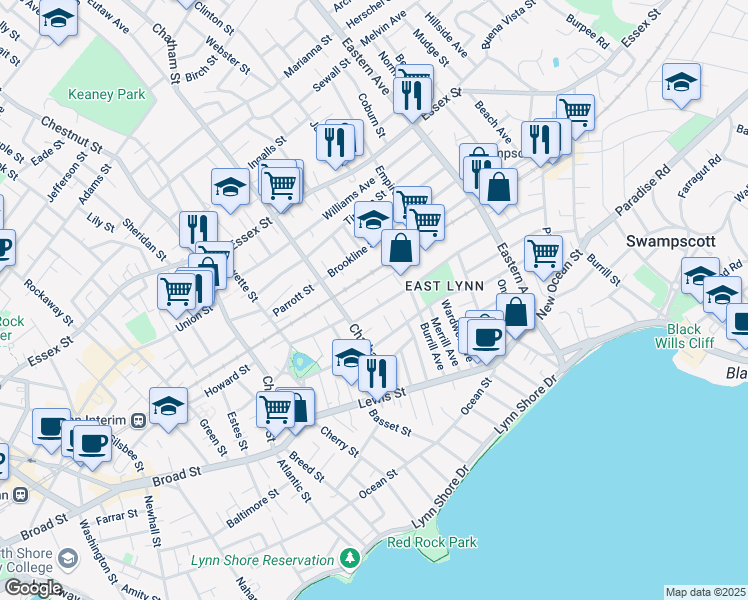Click the Cherry St label

340,442
